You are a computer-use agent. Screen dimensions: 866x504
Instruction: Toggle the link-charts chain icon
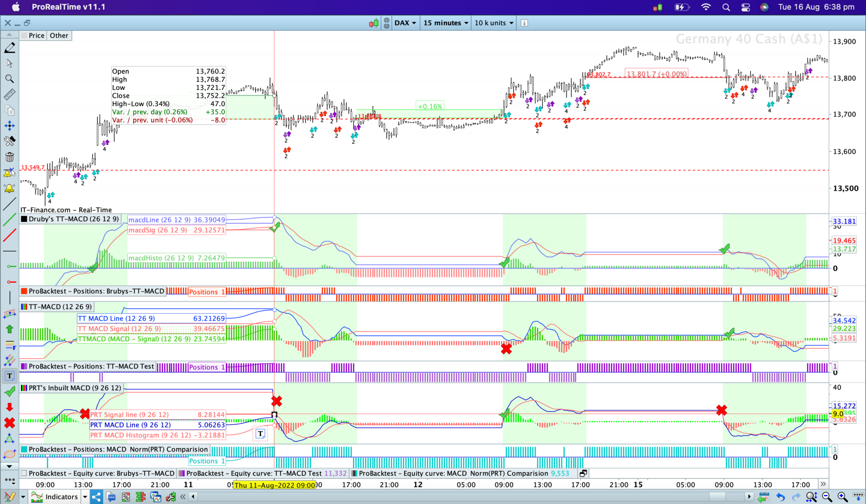point(386,23)
